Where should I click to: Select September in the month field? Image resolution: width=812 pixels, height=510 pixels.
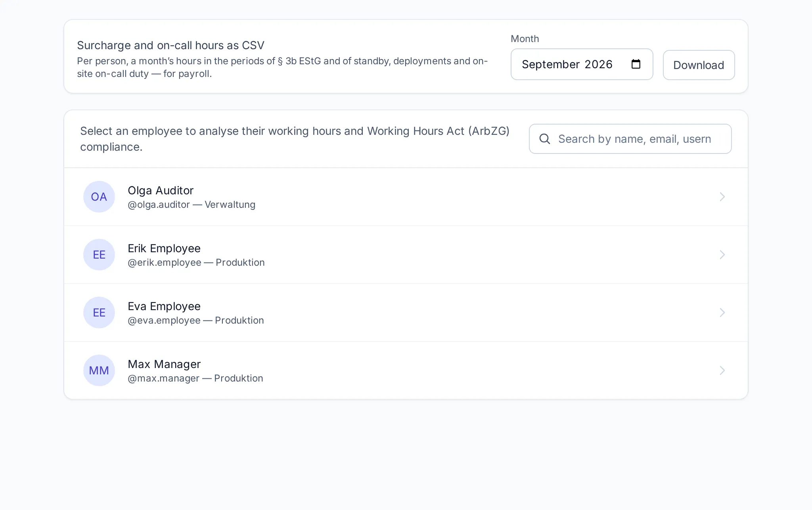pyautogui.click(x=550, y=64)
